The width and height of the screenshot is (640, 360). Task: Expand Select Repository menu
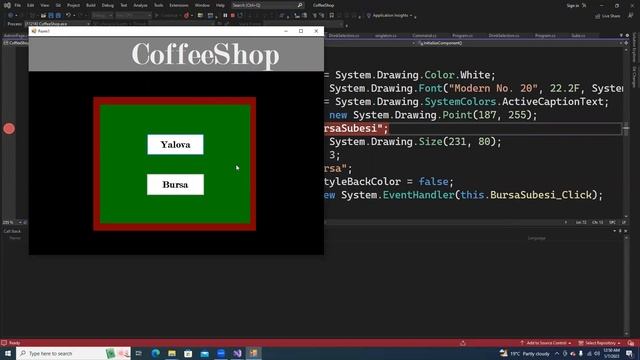599,343
